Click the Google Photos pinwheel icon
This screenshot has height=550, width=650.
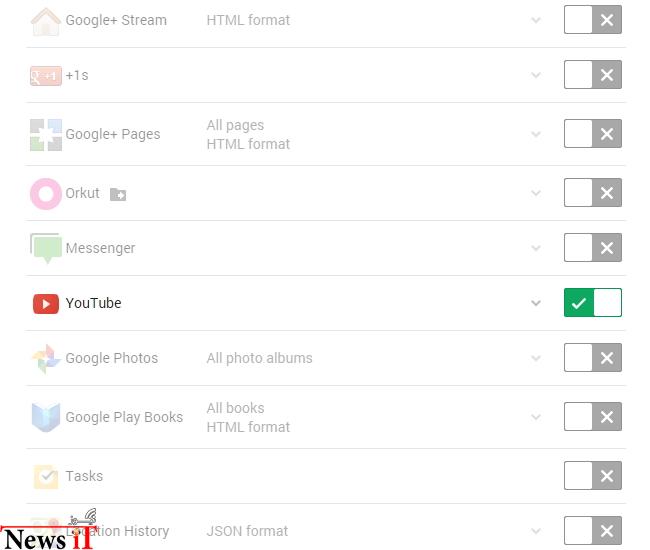(x=46, y=359)
